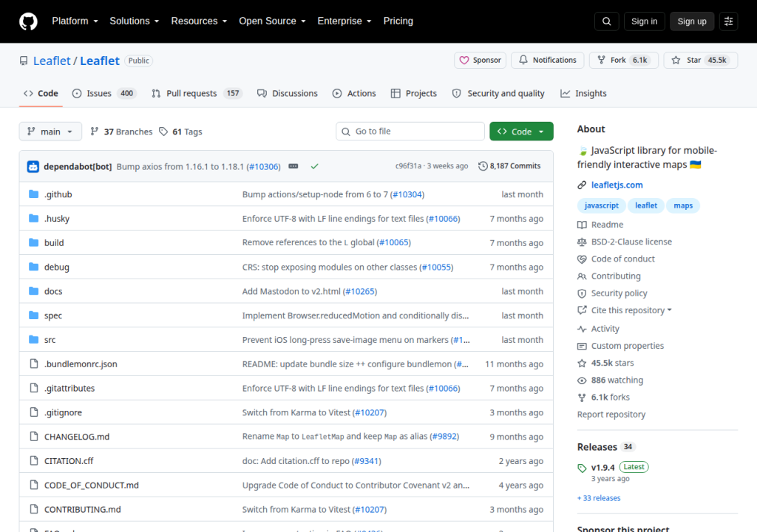Open the spec folder
Image resolution: width=757 pixels, height=532 pixels.
53,316
